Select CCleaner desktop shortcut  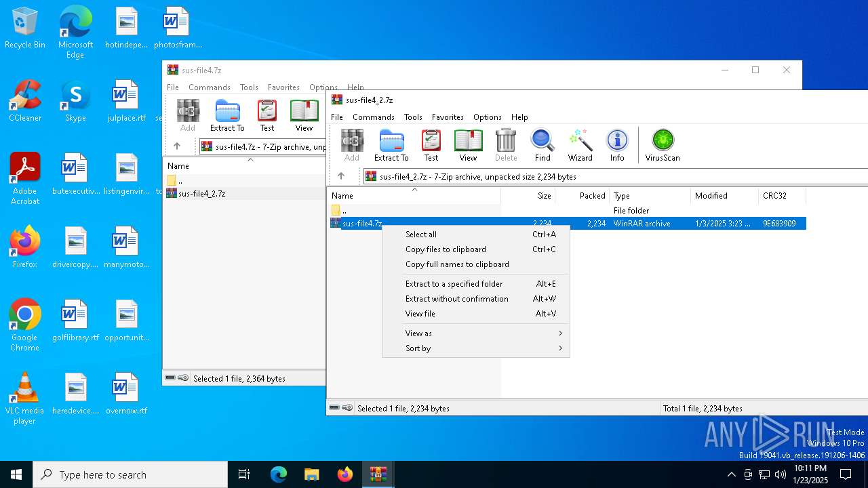pos(25,102)
